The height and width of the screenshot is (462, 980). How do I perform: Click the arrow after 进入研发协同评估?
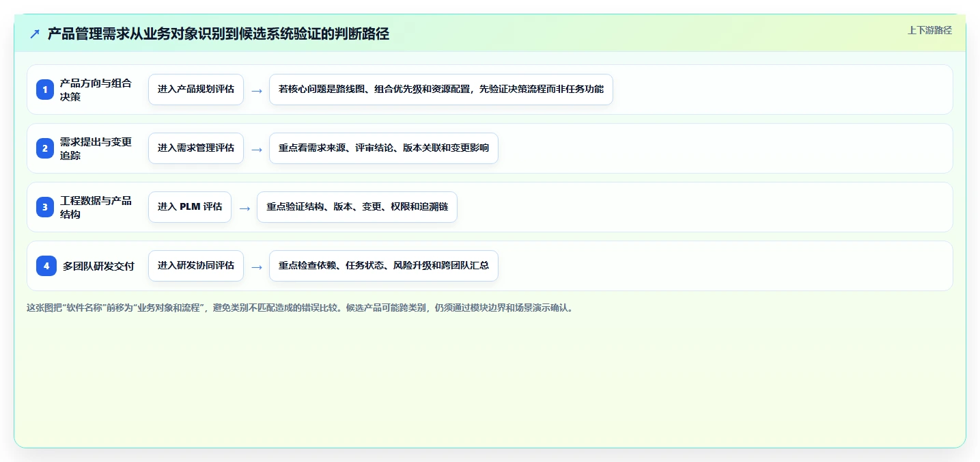point(257,267)
